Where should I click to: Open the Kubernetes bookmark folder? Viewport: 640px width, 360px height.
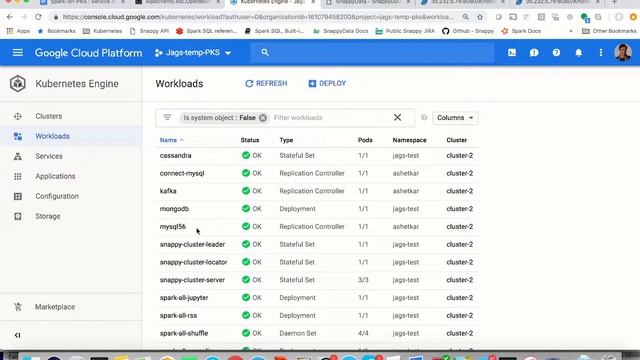[102, 31]
